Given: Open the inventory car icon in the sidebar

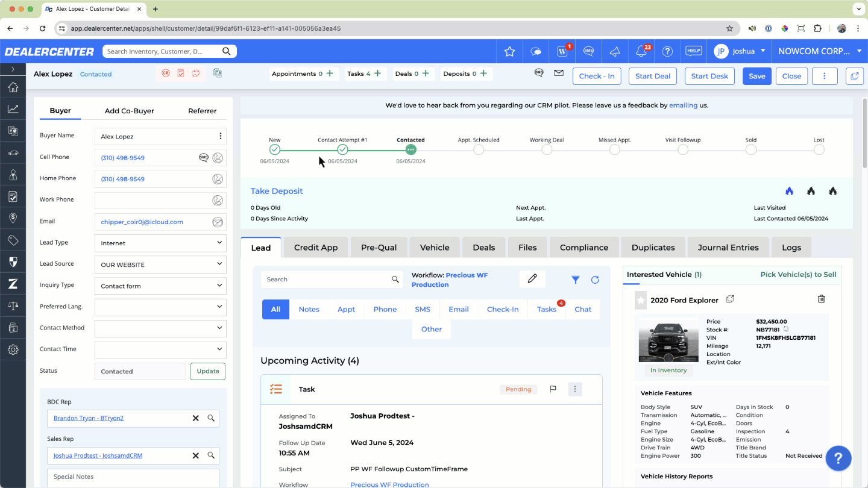Looking at the screenshot, I should [13, 153].
